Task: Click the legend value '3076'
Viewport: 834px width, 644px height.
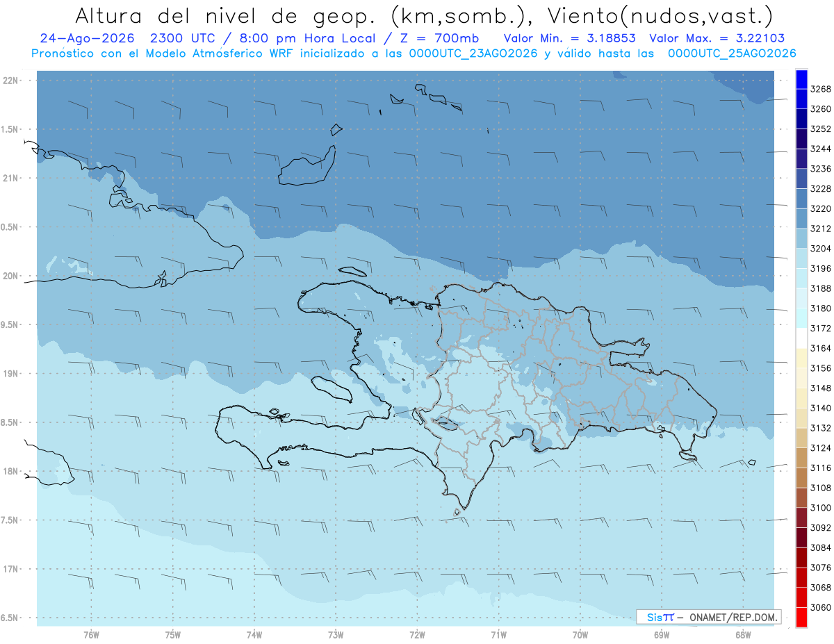Action: (821, 568)
